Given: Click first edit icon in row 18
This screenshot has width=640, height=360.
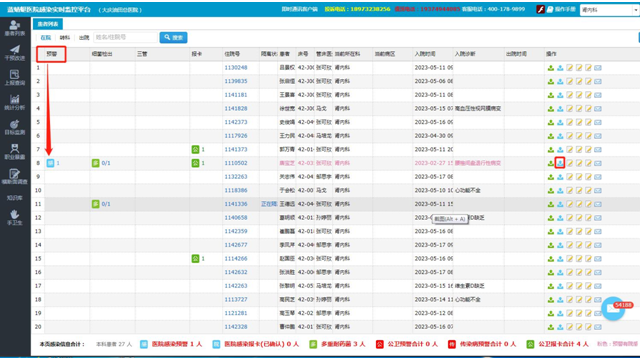Looking at the screenshot, I should pos(569,299).
